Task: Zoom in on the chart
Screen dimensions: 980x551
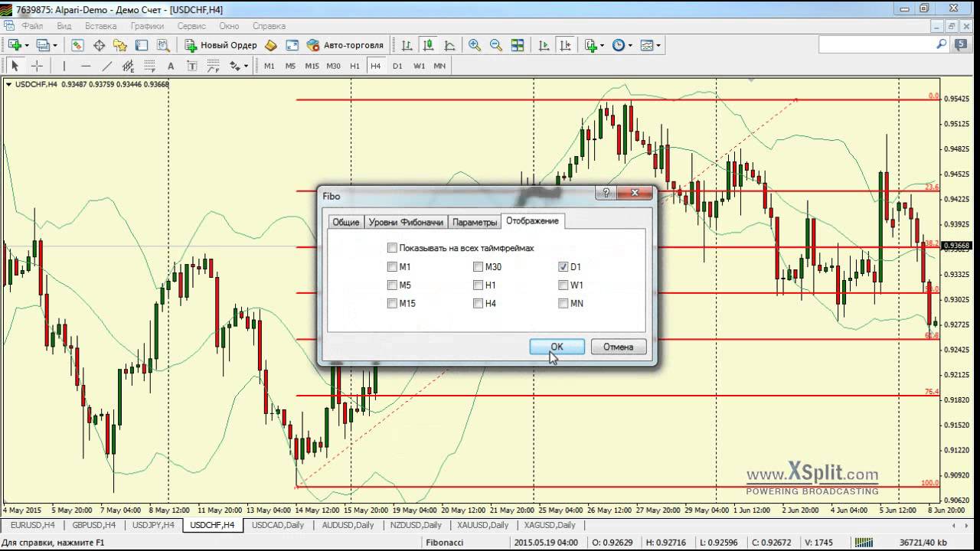Action: point(475,45)
